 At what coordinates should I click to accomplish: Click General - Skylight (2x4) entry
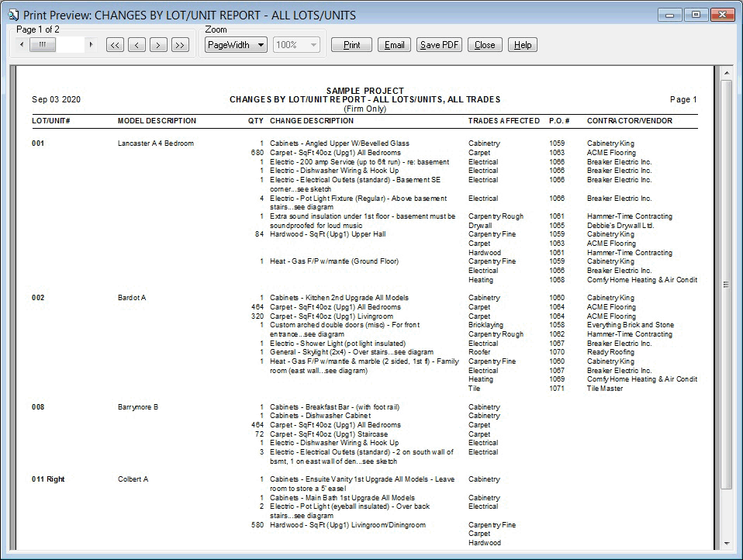point(351,352)
